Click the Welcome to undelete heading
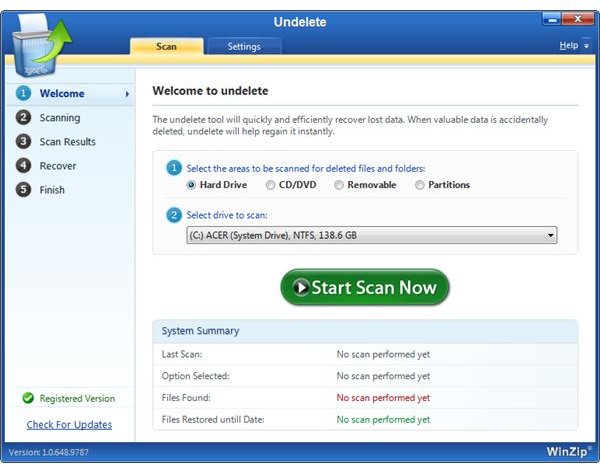600x466 pixels. tap(210, 91)
